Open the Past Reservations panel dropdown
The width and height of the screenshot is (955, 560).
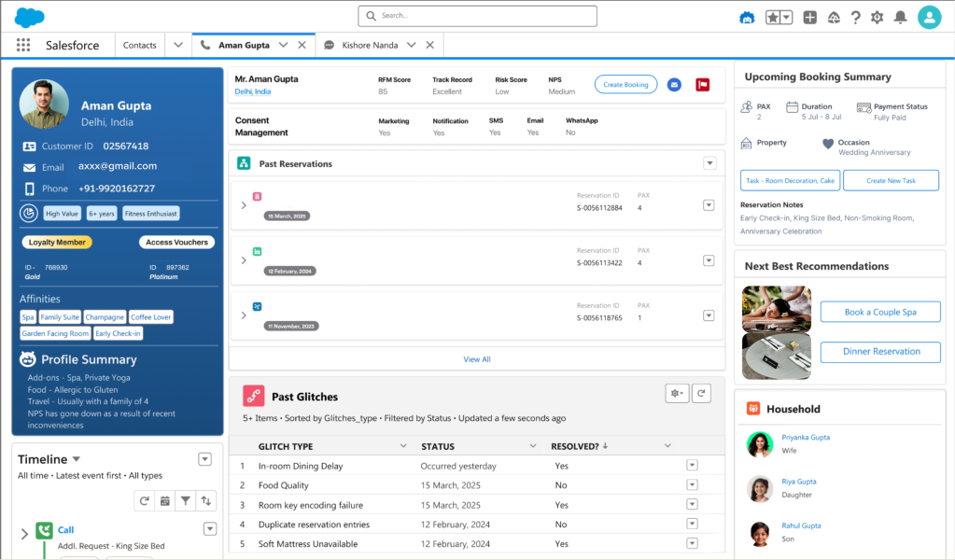pos(709,163)
